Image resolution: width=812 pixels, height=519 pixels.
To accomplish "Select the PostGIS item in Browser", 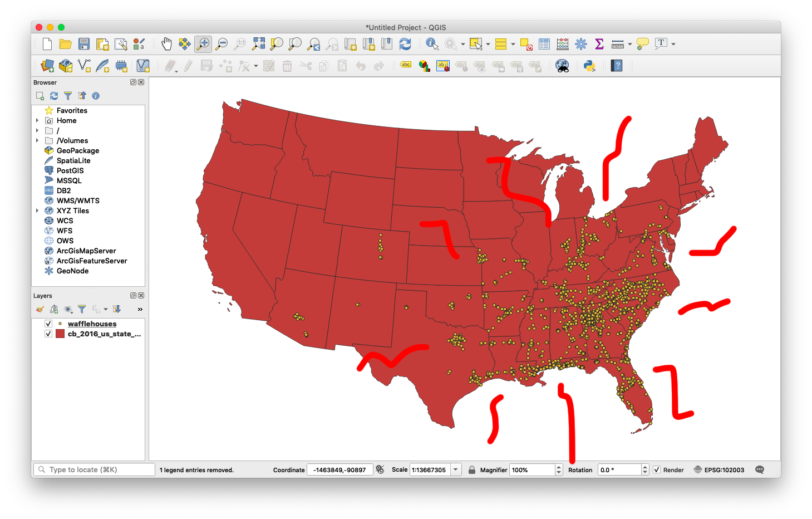I will (x=70, y=170).
